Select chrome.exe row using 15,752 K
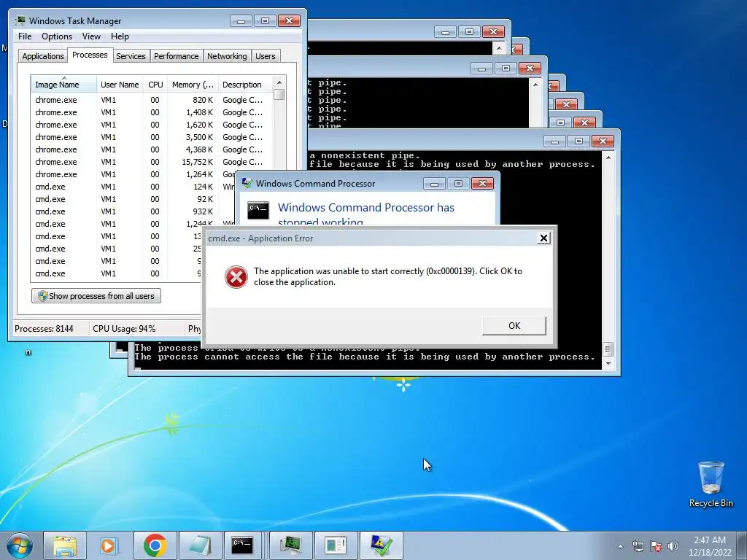The width and height of the screenshot is (747, 560). click(152, 162)
